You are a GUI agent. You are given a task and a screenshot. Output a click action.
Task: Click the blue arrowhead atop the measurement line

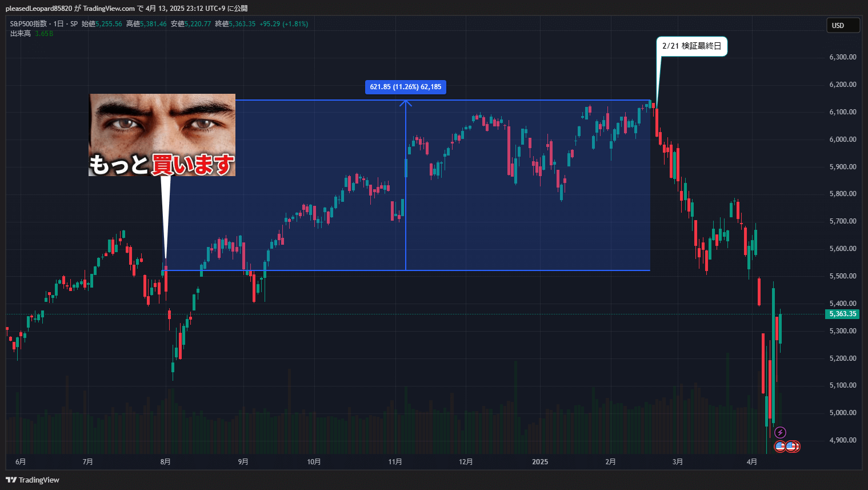[x=406, y=103]
